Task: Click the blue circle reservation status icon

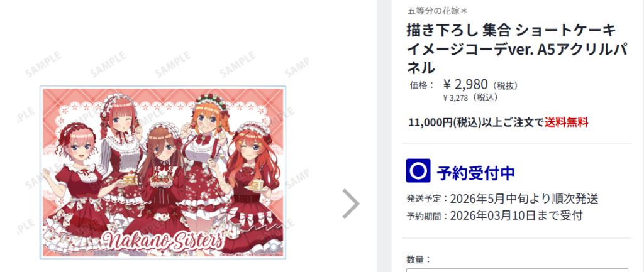Action: point(418,171)
